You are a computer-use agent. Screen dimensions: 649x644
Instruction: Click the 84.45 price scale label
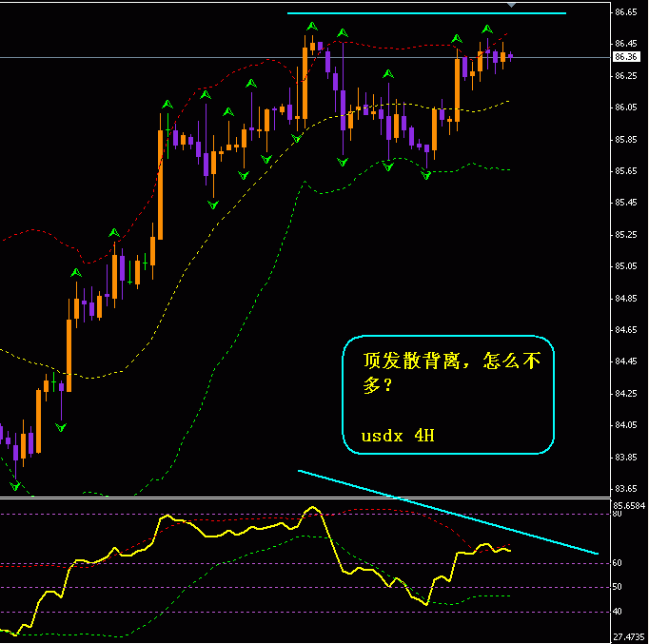click(x=626, y=361)
